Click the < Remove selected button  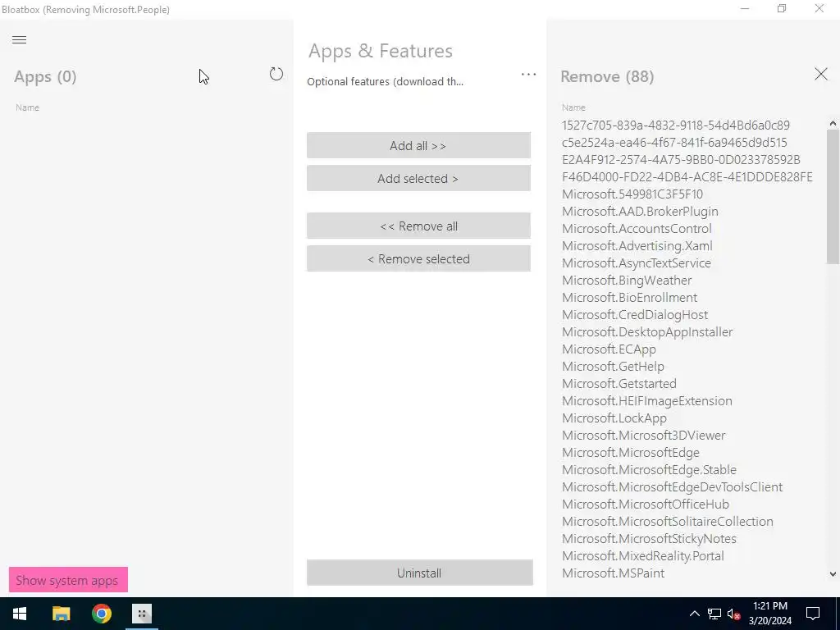(418, 258)
